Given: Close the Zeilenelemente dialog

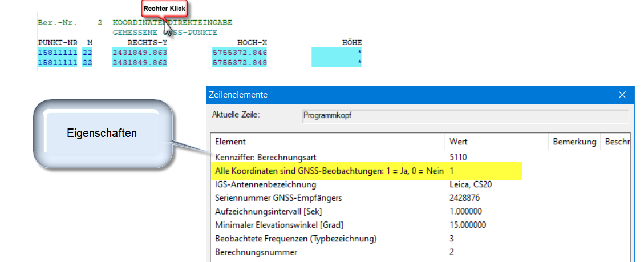Looking at the screenshot, I should coord(622,95).
